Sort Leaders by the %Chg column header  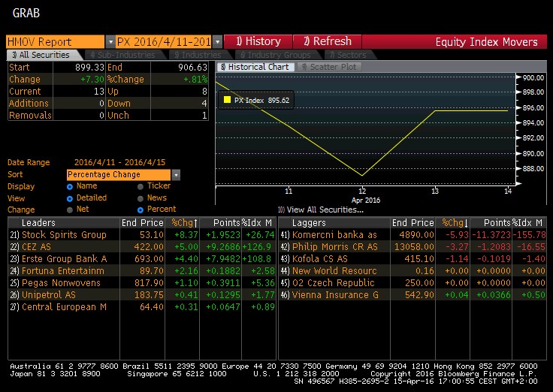tap(184, 223)
